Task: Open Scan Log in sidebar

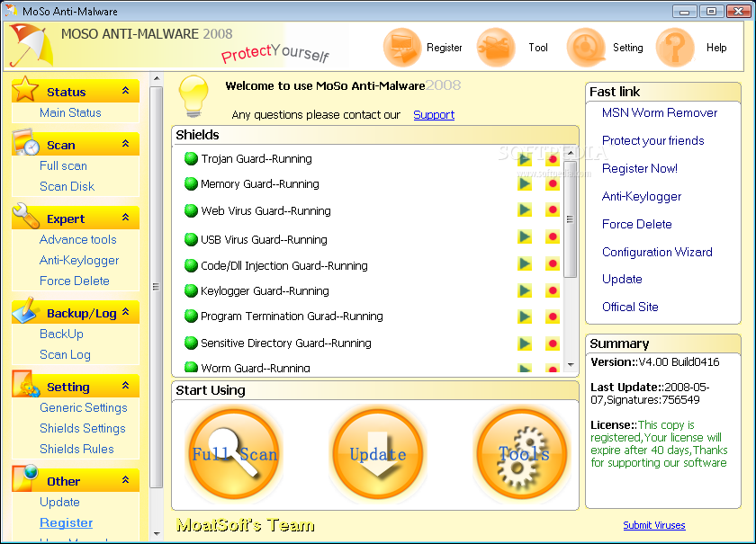Action: [x=65, y=354]
